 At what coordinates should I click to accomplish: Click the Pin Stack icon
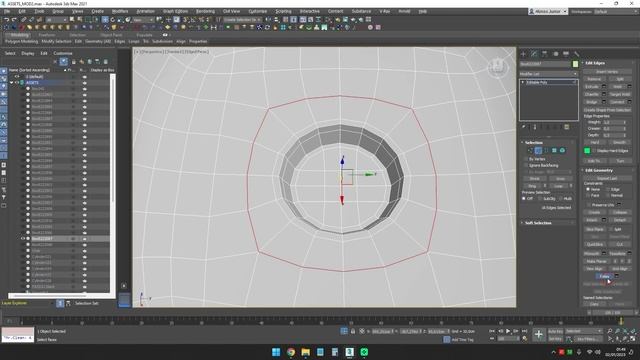coord(524,127)
